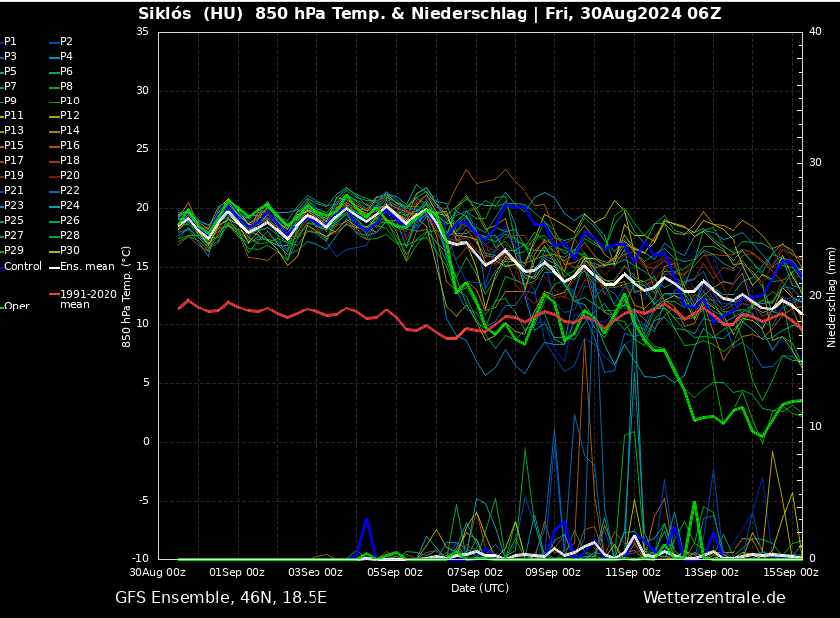Click the Wetterzentrale.de watermark text

[714, 598]
